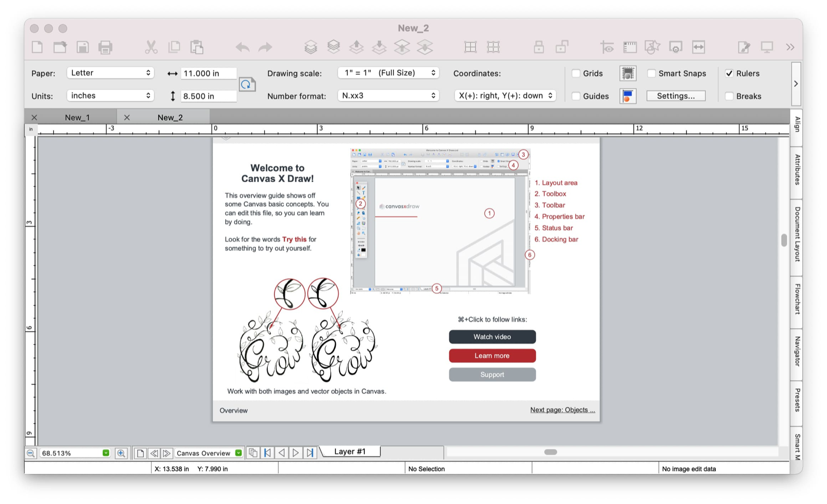Click the ungroup objects icon

(493, 48)
